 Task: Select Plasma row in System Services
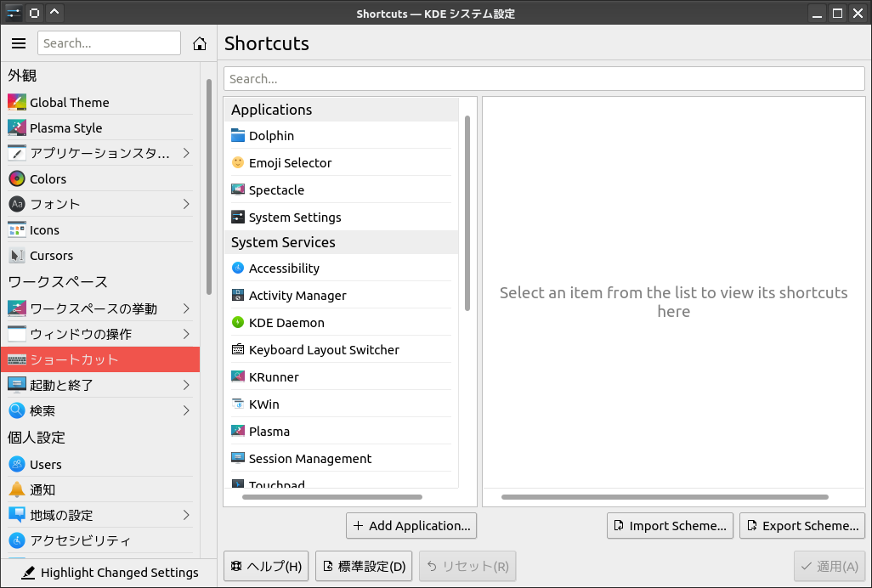coord(342,432)
